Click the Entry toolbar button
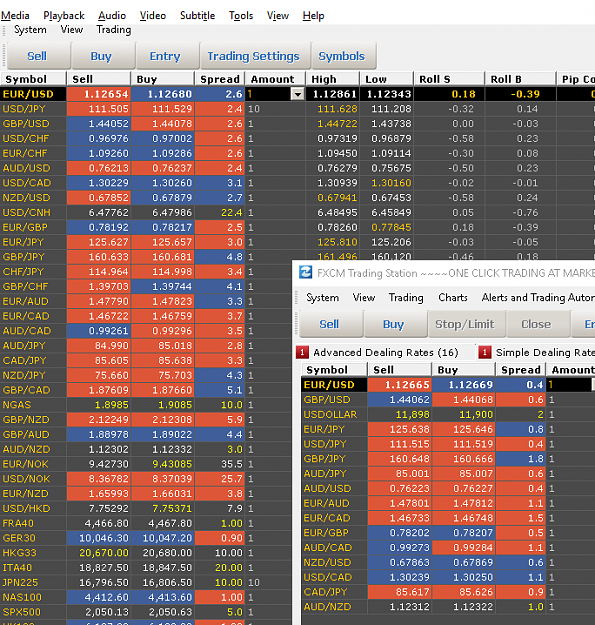Screen dimensions: 595x625 (x=165, y=56)
